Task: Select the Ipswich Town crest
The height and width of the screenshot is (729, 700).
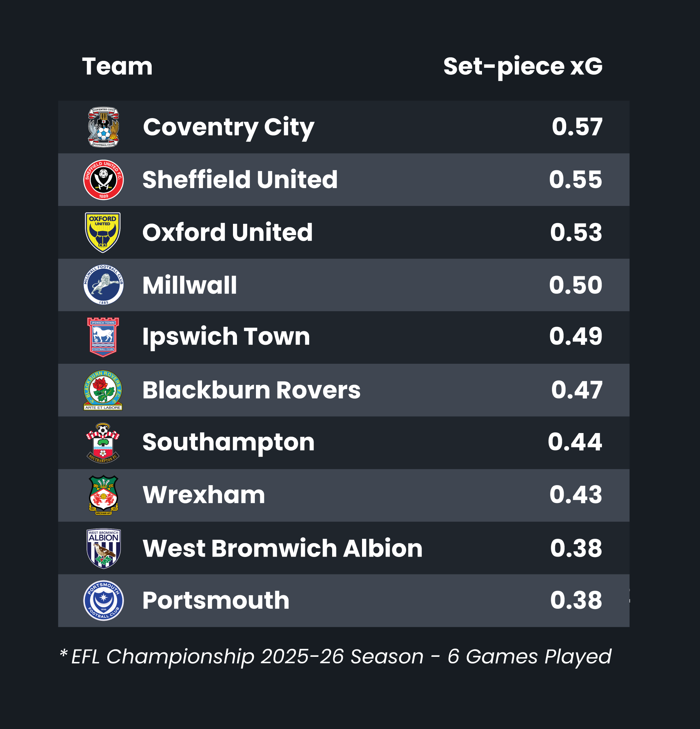Action: [103, 337]
